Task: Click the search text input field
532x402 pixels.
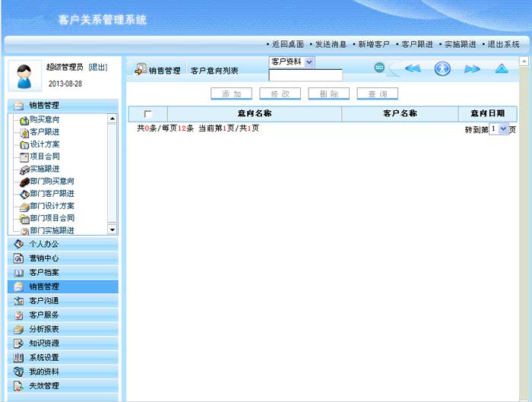Action: tap(306, 75)
